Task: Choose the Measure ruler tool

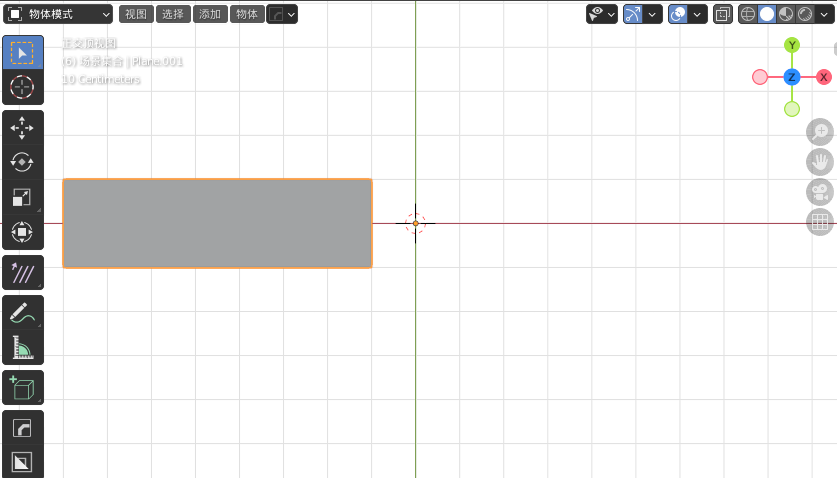Action: click(22, 348)
